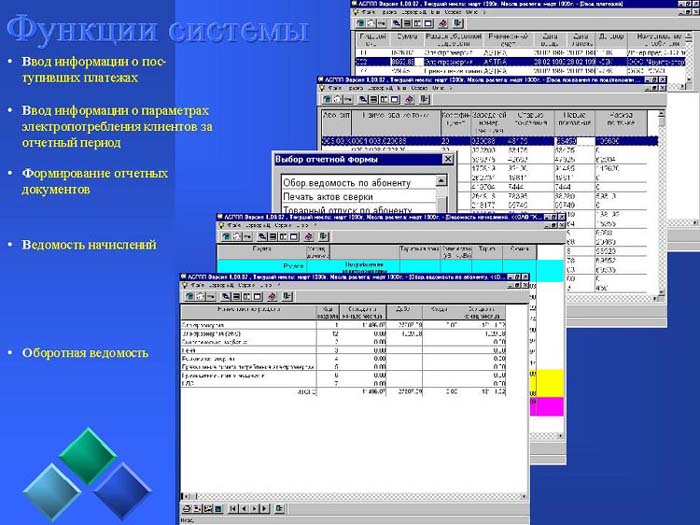The image size is (700, 525).
Task: Click magenta highlighted cell in accruals table
Action: (x=550, y=406)
